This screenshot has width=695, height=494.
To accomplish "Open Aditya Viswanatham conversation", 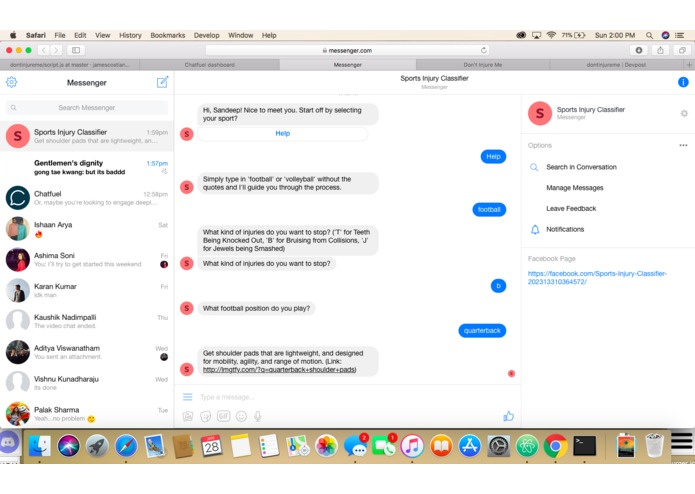I will tap(87, 352).
